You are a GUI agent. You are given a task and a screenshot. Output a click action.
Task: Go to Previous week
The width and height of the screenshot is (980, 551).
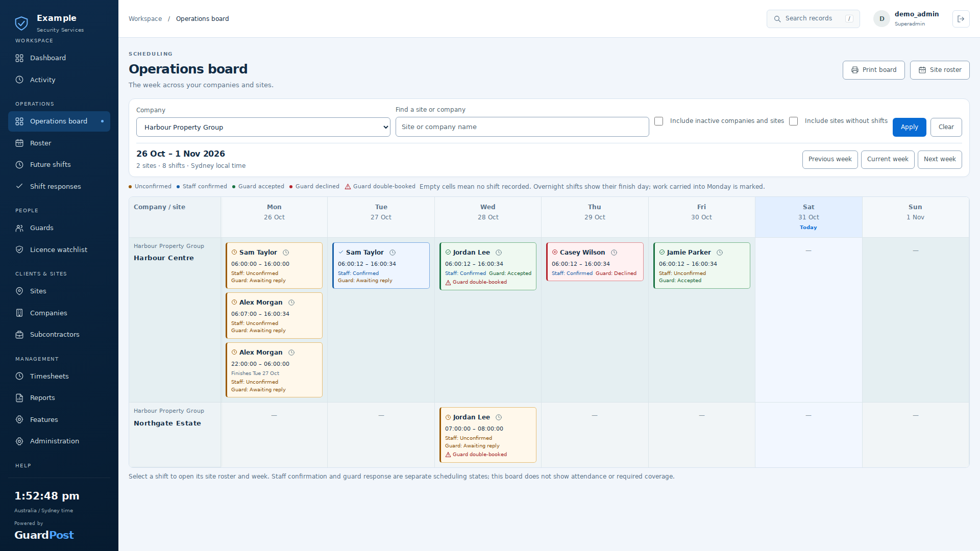tap(830, 159)
